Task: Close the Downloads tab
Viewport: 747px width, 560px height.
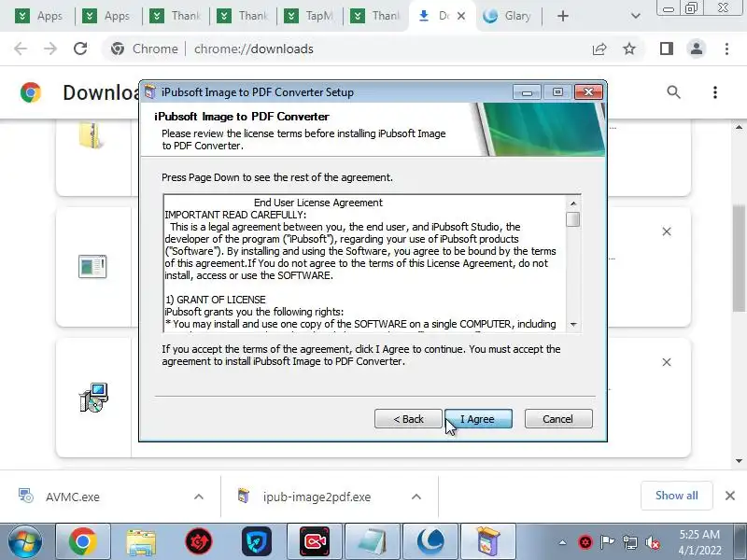Action: tap(461, 16)
